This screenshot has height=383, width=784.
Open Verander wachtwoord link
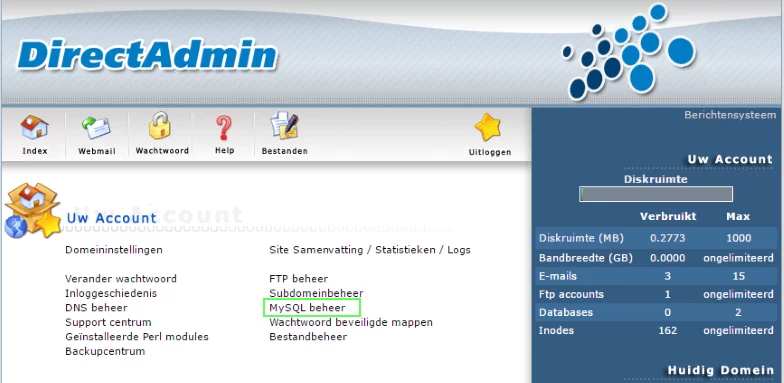121,278
